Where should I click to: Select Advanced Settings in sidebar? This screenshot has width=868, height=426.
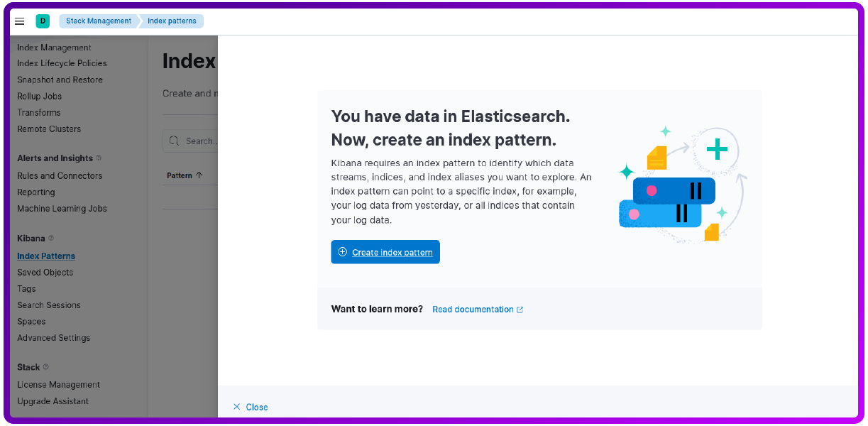click(x=53, y=338)
